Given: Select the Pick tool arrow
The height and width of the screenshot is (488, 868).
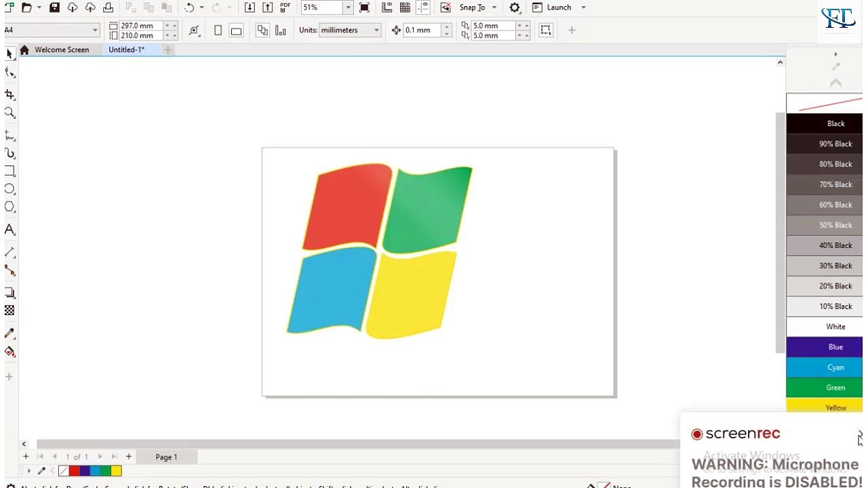Looking at the screenshot, I should 9,54.
